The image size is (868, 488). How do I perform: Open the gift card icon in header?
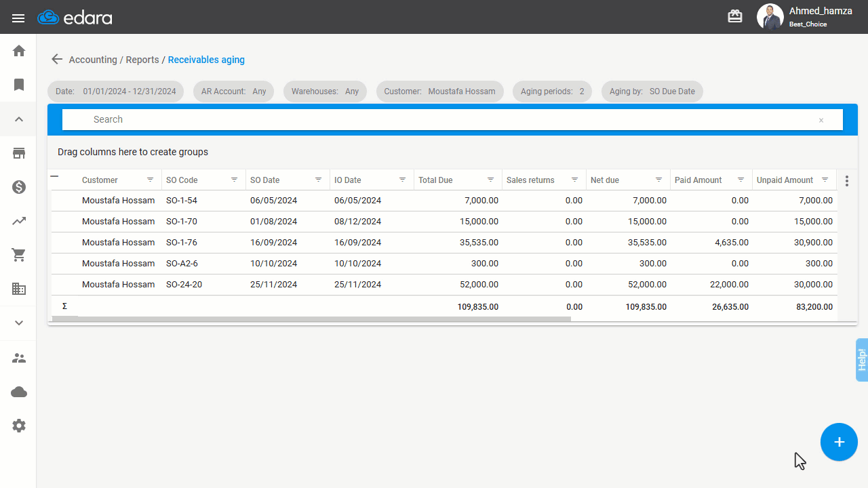(x=735, y=16)
